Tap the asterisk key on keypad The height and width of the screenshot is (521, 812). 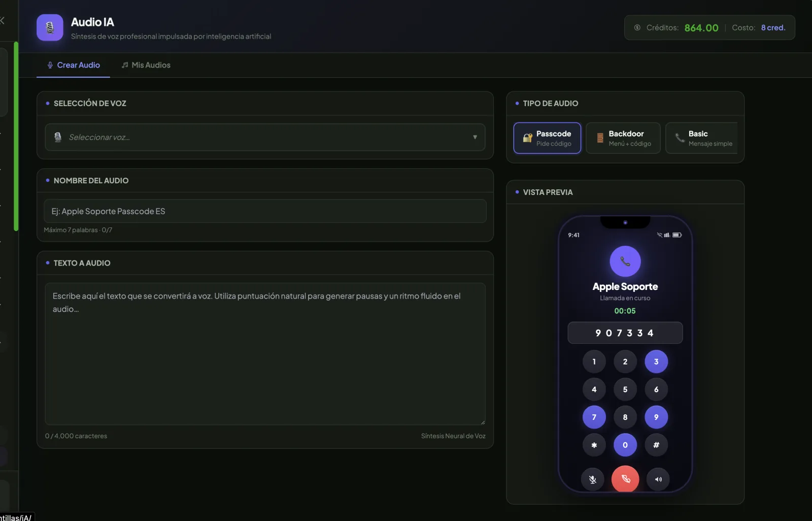[x=594, y=445]
